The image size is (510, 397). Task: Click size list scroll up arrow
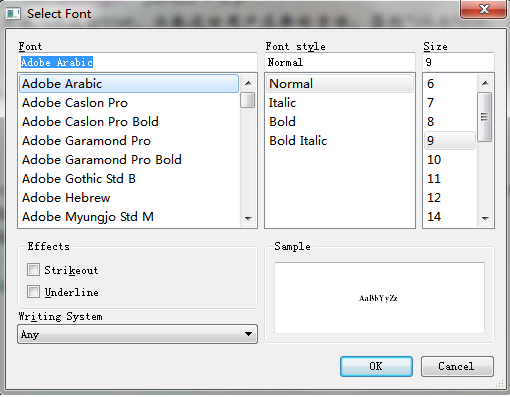485,83
